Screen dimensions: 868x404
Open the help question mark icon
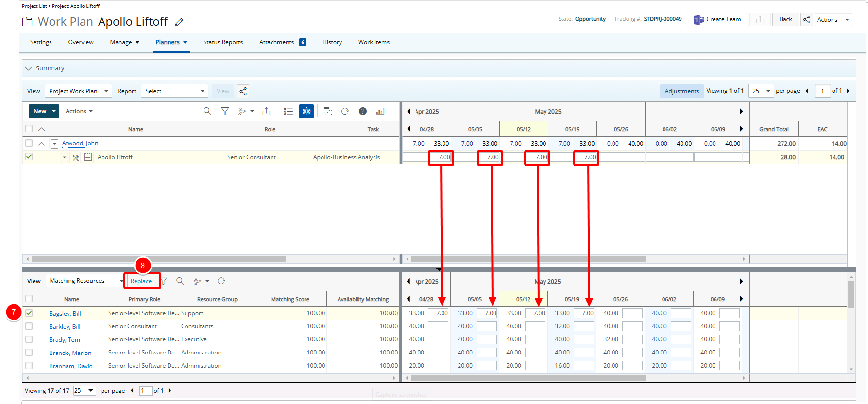363,111
